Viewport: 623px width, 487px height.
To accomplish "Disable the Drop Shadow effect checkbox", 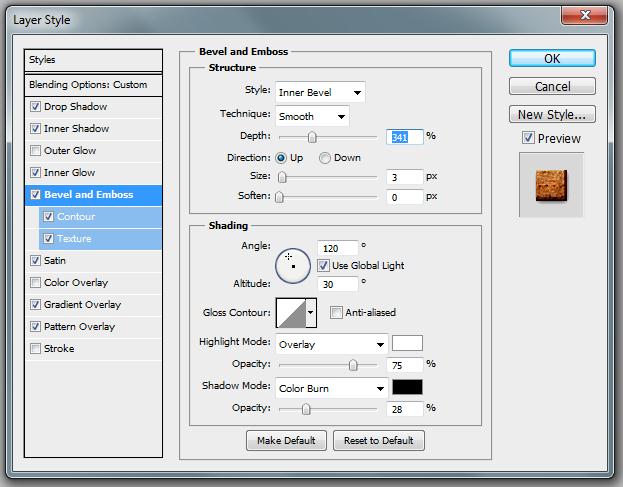I will [x=37, y=107].
